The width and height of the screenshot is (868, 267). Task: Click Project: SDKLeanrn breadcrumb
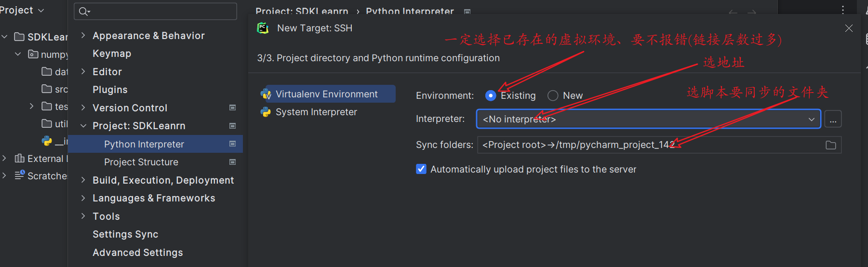[x=302, y=11]
